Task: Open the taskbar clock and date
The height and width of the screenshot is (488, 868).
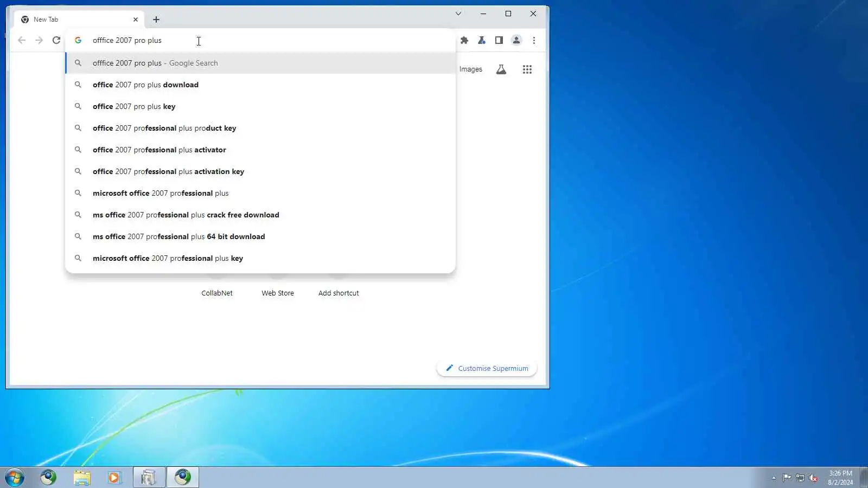Action: (840, 478)
